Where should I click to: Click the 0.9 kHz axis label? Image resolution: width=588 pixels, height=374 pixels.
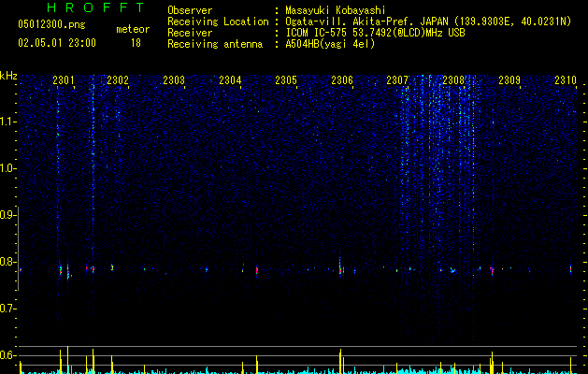tap(7, 215)
